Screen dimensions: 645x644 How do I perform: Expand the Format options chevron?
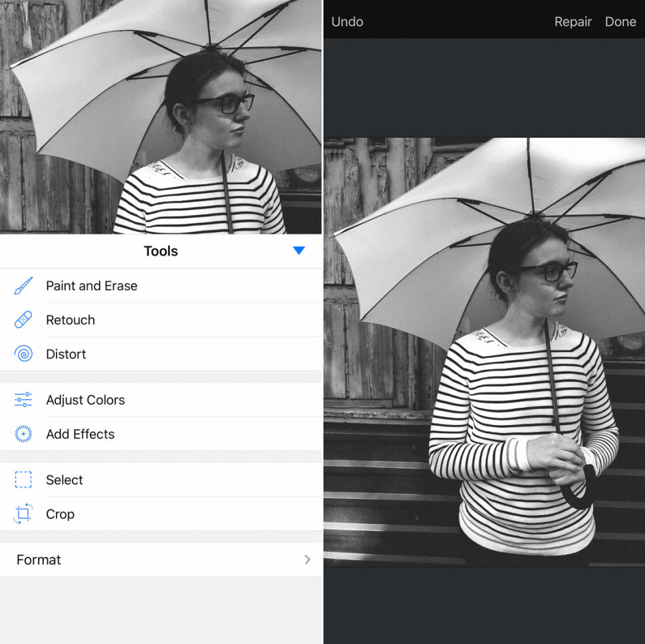(307, 560)
